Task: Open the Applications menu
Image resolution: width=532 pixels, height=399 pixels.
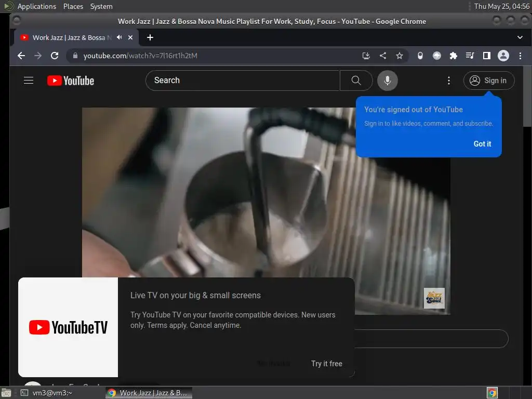Action: click(x=37, y=6)
